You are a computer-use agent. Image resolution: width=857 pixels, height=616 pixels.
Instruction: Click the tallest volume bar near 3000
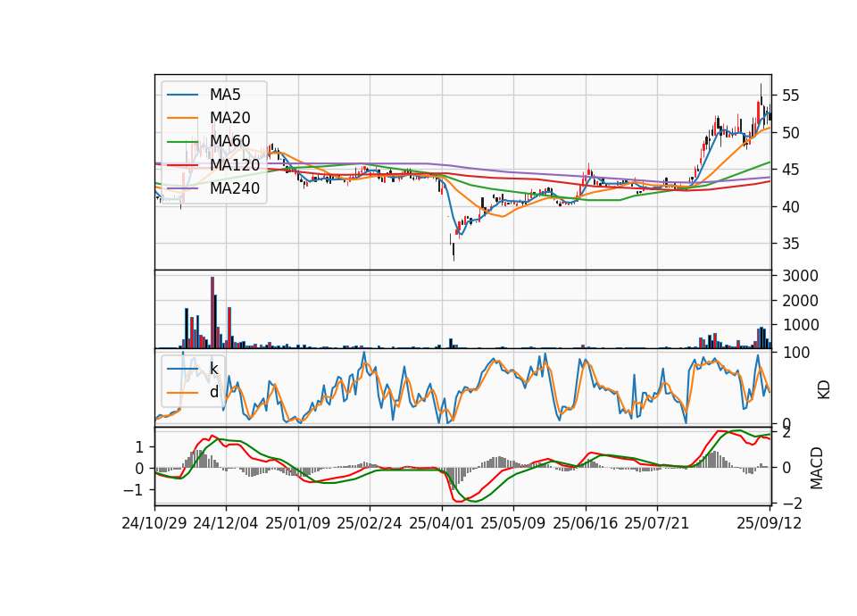pyautogui.click(x=212, y=312)
